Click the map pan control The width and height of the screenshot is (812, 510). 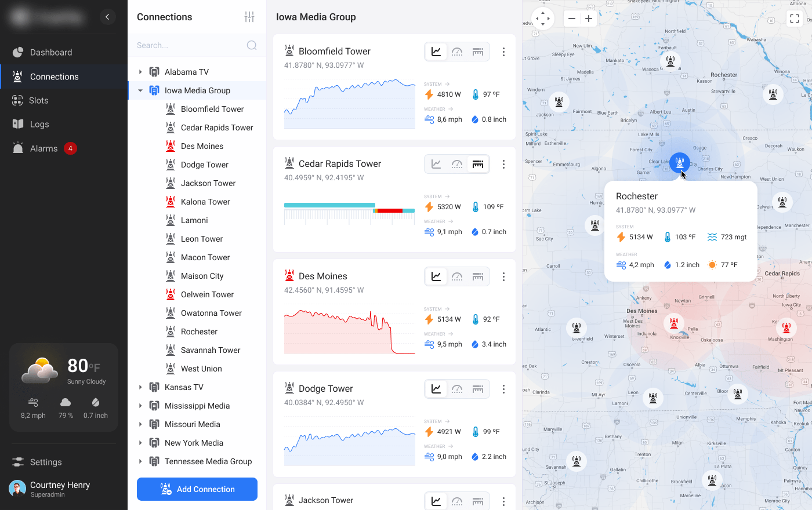[x=543, y=19]
